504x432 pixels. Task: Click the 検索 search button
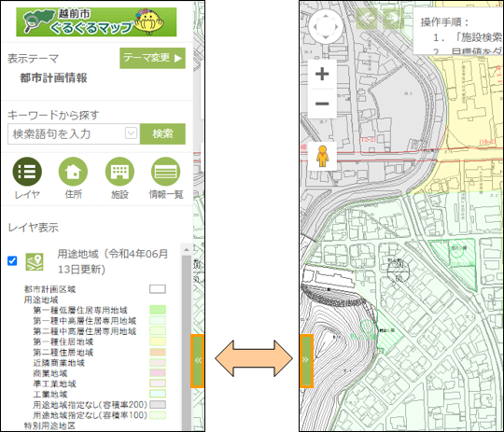pos(162,133)
